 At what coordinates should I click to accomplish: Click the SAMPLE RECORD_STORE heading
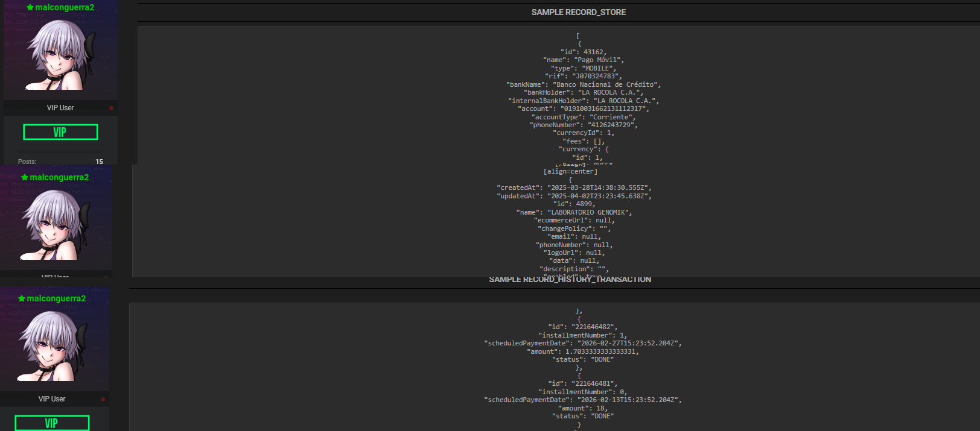pos(578,12)
